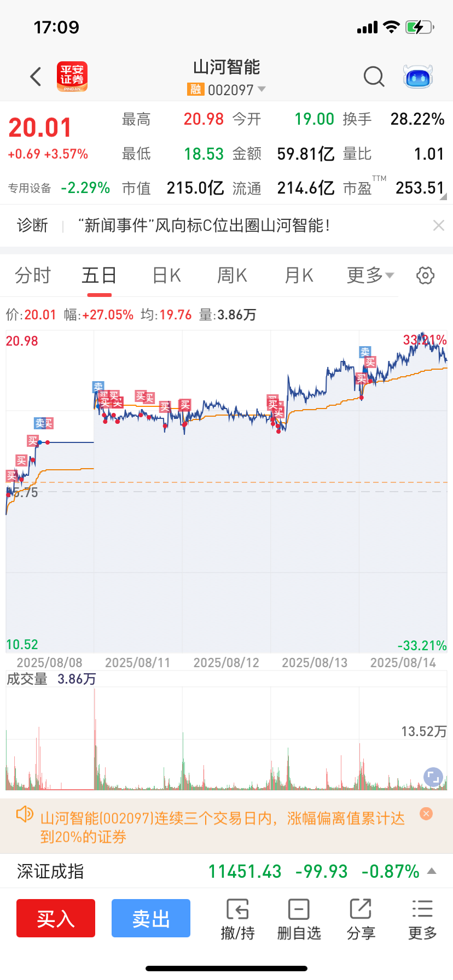This screenshot has height=980, width=453.
Task: Switch to the 日K tab
Action: tap(167, 275)
